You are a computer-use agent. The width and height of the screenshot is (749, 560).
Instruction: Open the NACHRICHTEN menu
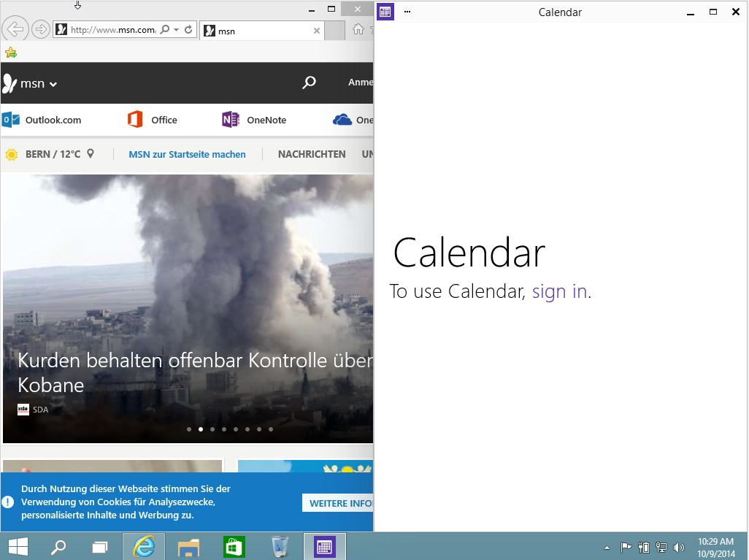pyautogui.click(x=312, y=154)
